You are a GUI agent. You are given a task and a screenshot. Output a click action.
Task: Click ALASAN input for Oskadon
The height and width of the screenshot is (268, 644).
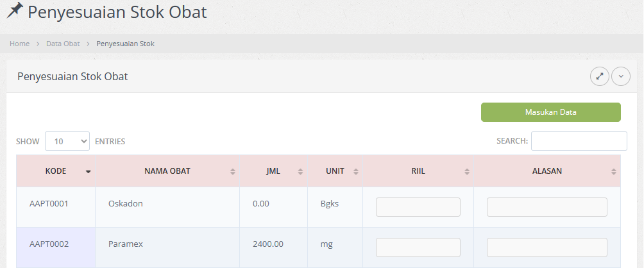point(547,207)
